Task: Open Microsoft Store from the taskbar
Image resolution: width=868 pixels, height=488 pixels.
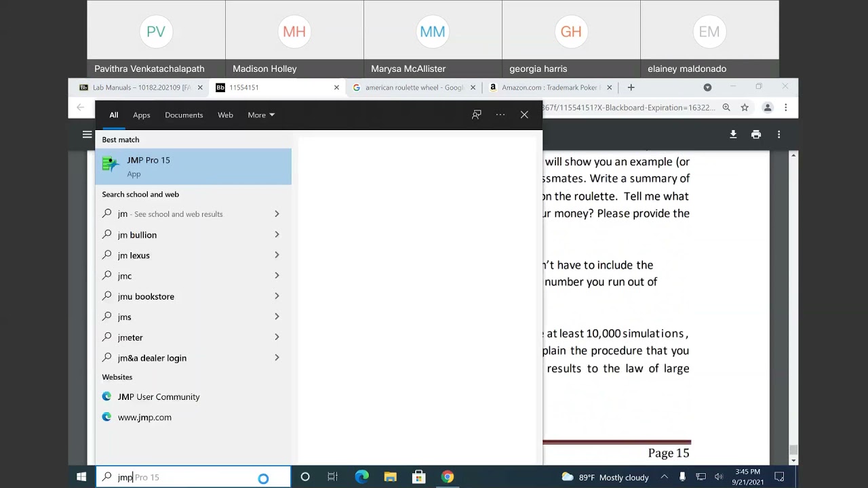Action: click(x=419, y=477)
